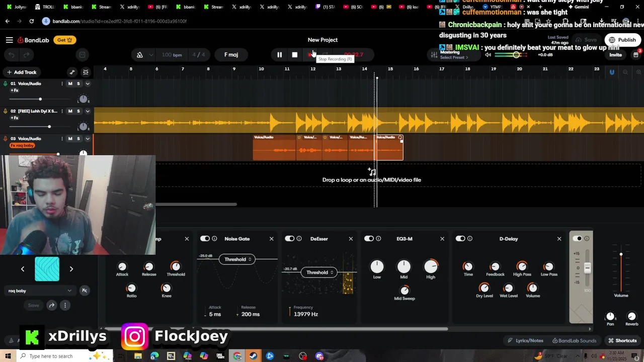Viewport: 644px width, 362px height.
Task: Open the Shortcuts panel
Action: pos(622,340)
